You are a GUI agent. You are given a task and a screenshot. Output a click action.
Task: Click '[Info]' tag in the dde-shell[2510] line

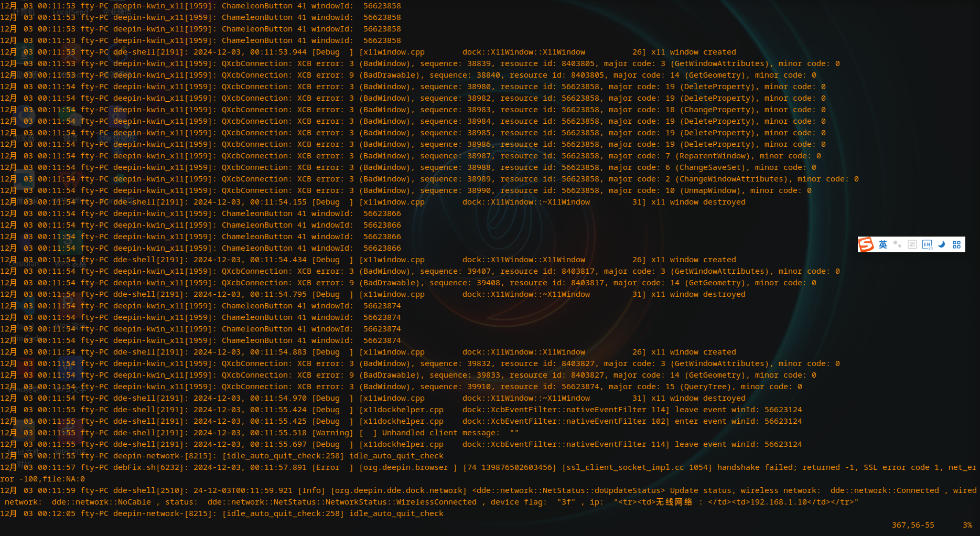[x=311, y=490]
